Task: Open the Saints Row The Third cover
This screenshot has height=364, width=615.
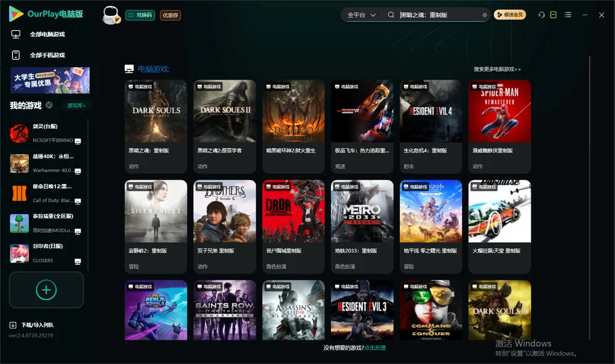Action: tap(224, 310)
